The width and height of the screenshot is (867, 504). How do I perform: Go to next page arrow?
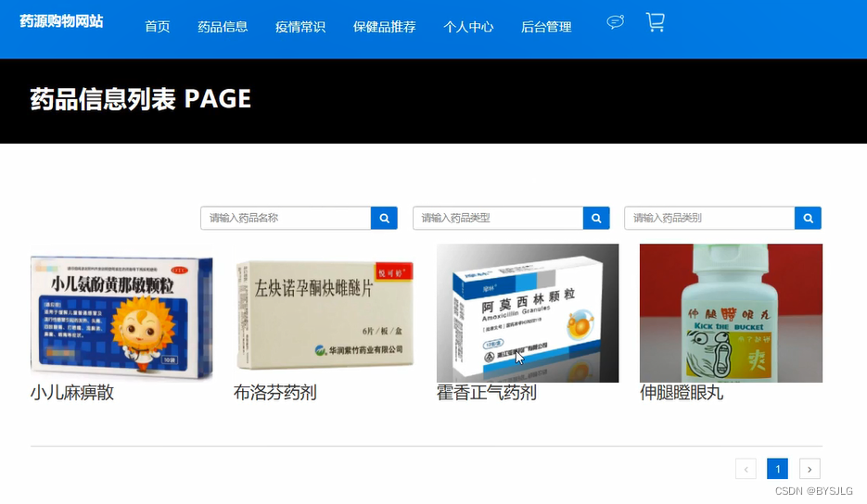[x=810, y=469]
